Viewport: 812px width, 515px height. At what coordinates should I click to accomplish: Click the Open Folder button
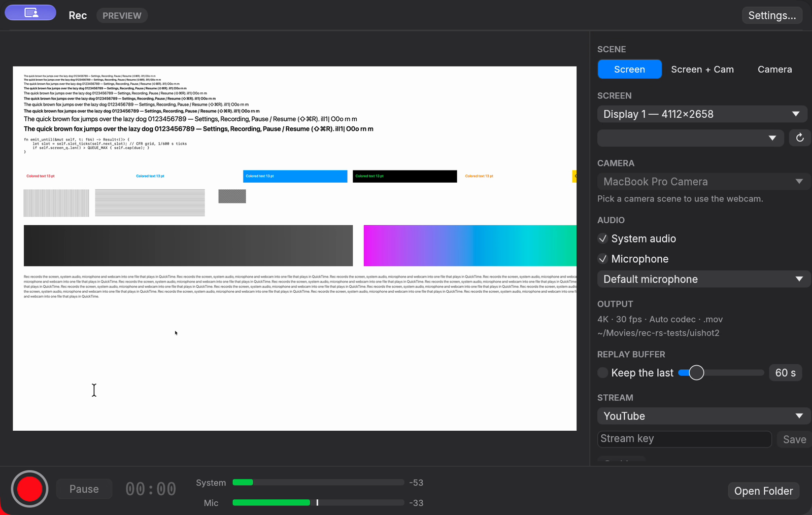[763, 491]
